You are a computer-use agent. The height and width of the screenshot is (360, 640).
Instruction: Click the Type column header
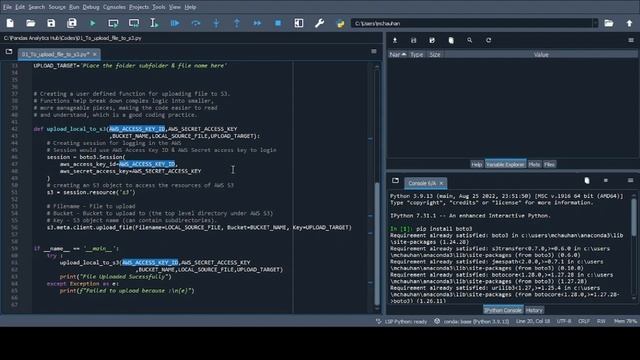pos(417,54)
